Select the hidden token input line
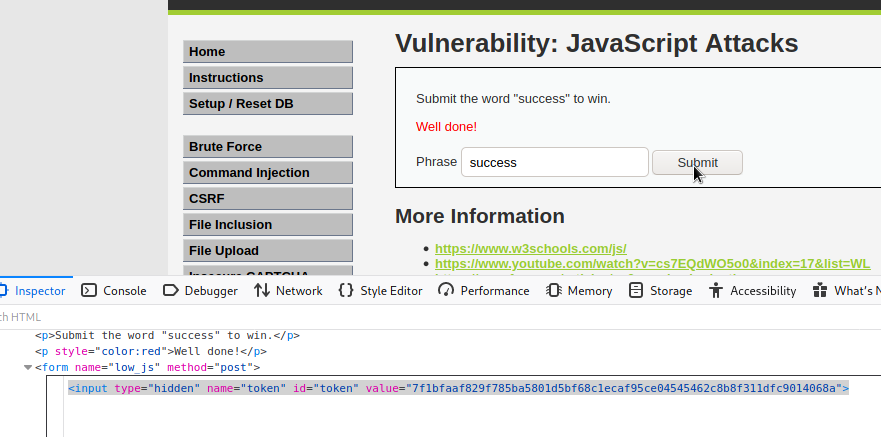Viewport: 881px width, 437px height. click(458, 388)
